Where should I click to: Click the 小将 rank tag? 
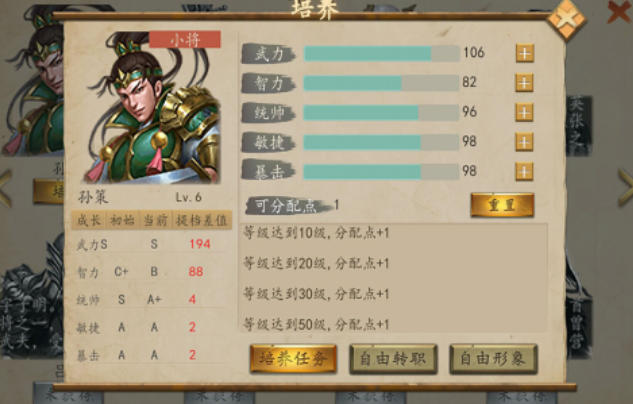click(x=185, y=40)
